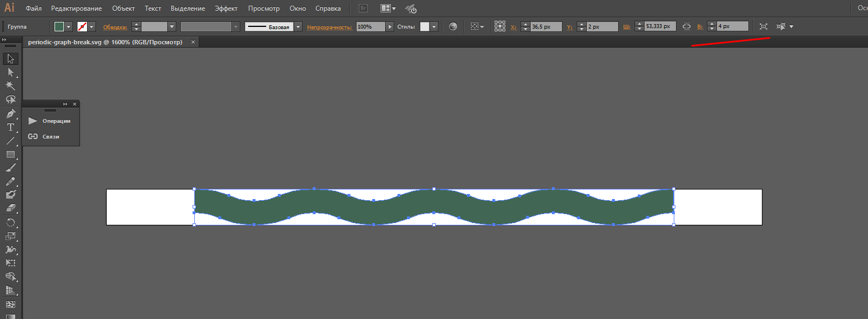Click the Recolor Artwork wheel icon
This screenshot has height=319, width=868.
(x=453, y=26)
